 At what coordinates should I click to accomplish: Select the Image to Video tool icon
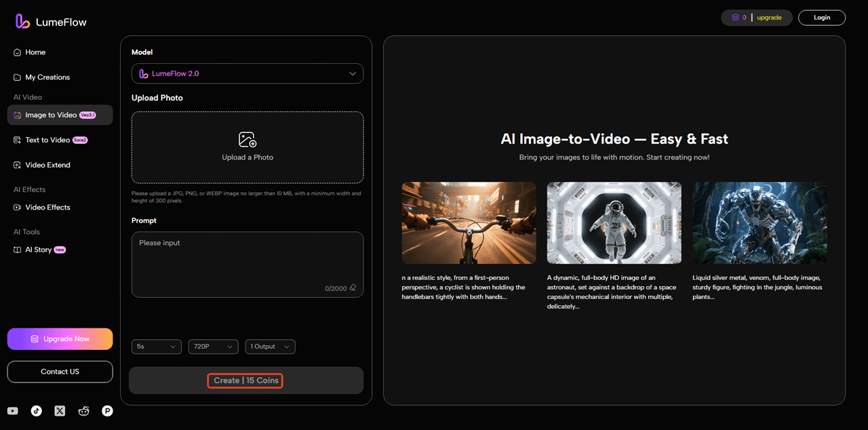pyautogui.click(x=16, y=115)
